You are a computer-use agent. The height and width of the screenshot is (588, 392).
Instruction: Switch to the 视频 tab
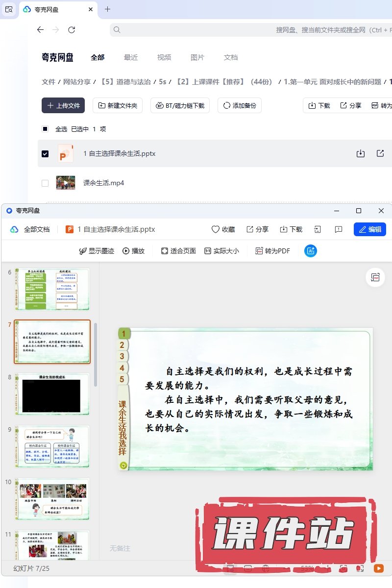click(x=164, y=57)
